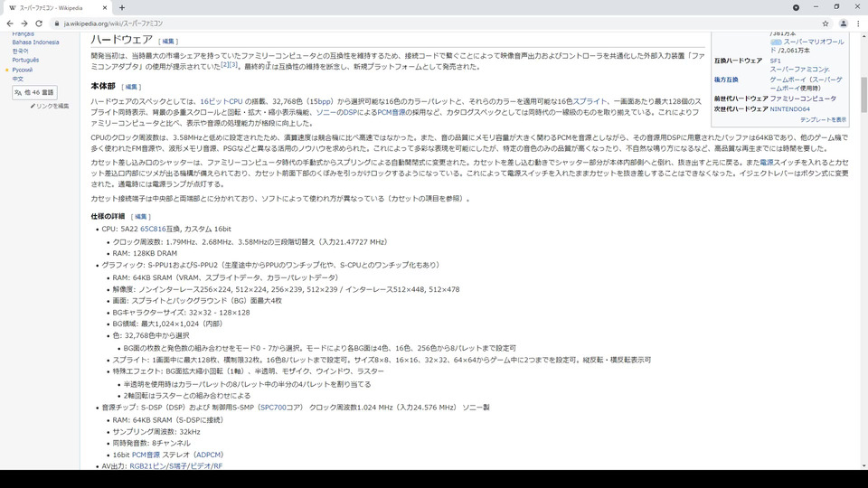Open the 後方互換 infobox label link

point(726,80)
